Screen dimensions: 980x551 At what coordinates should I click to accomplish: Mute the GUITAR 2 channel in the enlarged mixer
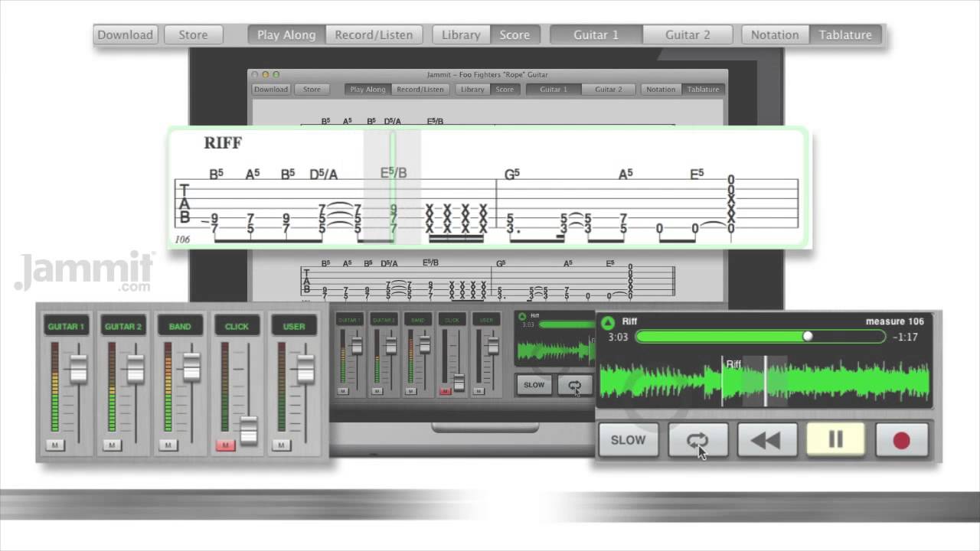coord(112,445)
